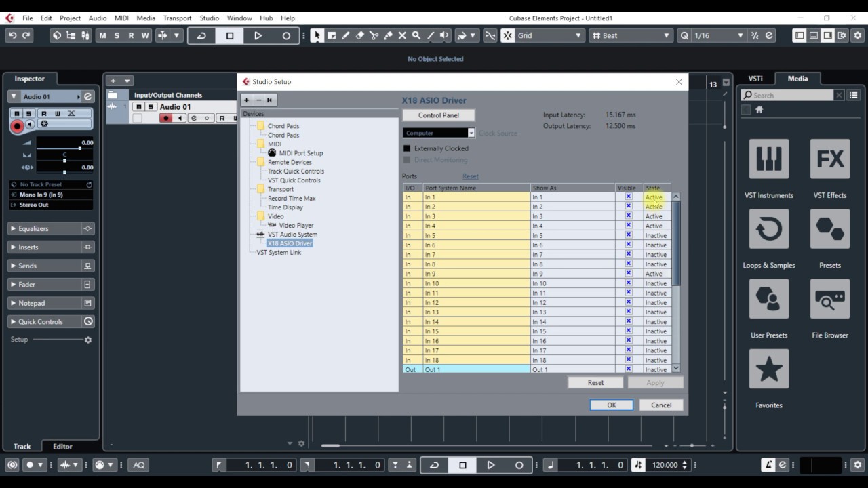Click the 120.000 tempo field
The image size is (868, 488).
click(x=665, y=465)
